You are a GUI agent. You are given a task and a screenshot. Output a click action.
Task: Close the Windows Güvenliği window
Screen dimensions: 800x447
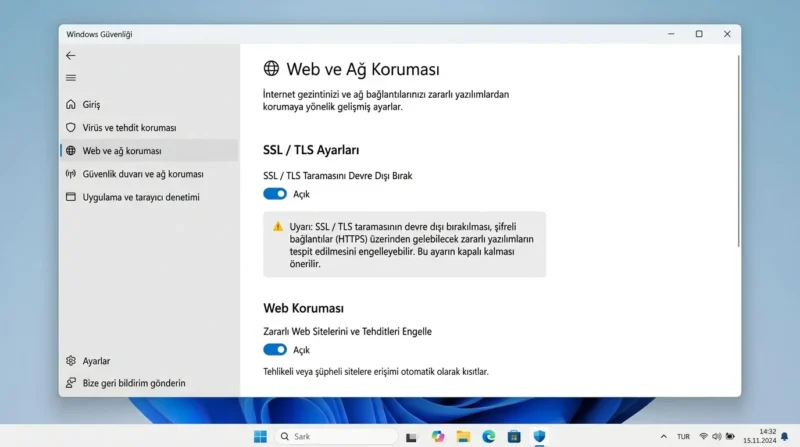[x=727, y=34]
